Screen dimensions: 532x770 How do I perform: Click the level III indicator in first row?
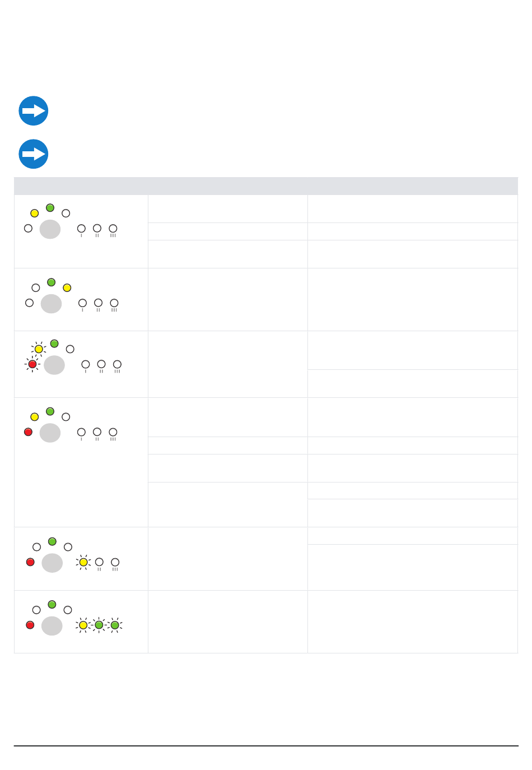pyautogui.click(x=113, y=230)
